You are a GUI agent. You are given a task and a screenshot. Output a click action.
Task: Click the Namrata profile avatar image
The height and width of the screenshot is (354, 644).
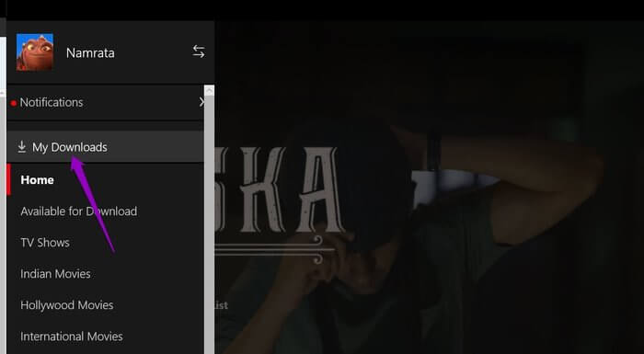pyautogui.click(x=35, y=52)
